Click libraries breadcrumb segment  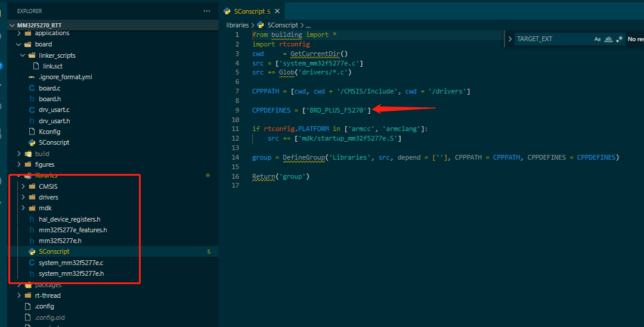pyautogui.click(x=237, y=26)
